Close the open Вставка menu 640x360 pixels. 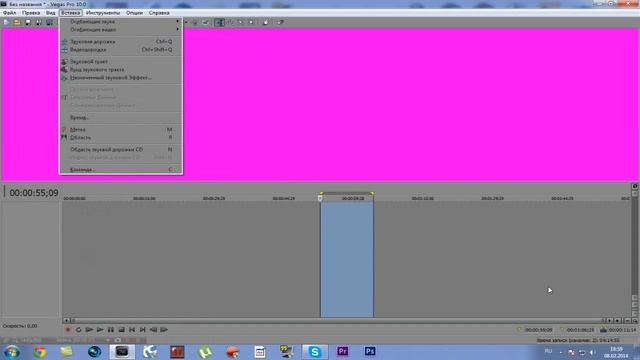(x=71, y=13)
